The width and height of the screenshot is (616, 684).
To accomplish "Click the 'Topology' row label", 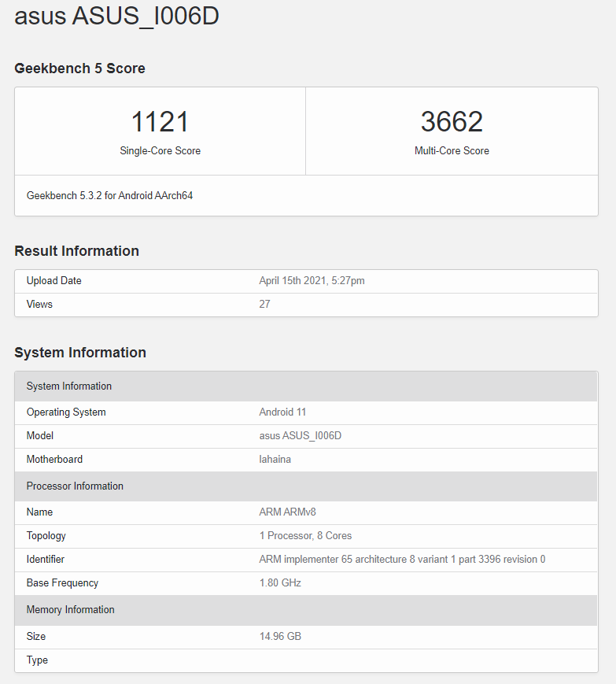I will (x=46, y=536).
